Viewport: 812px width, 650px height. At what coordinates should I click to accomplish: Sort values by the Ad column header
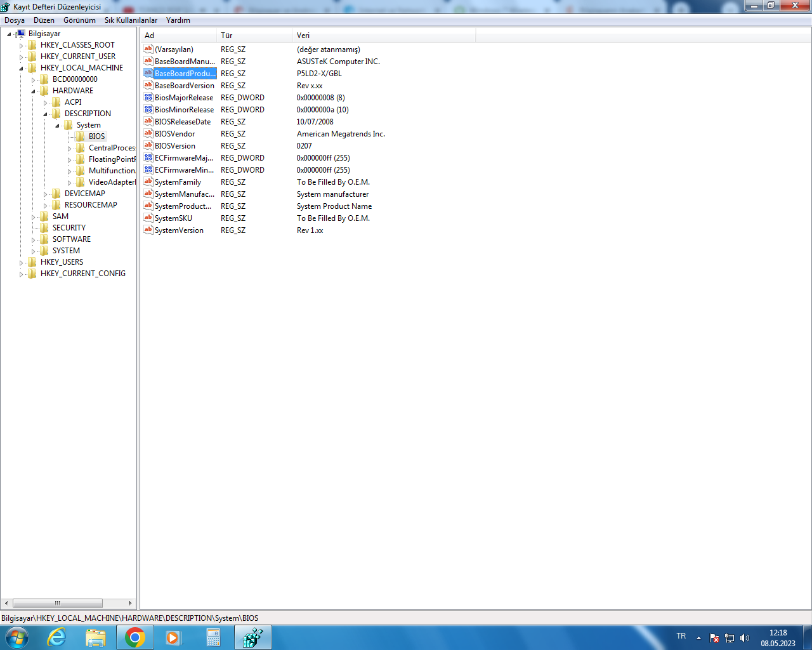(x=178, y=36)
